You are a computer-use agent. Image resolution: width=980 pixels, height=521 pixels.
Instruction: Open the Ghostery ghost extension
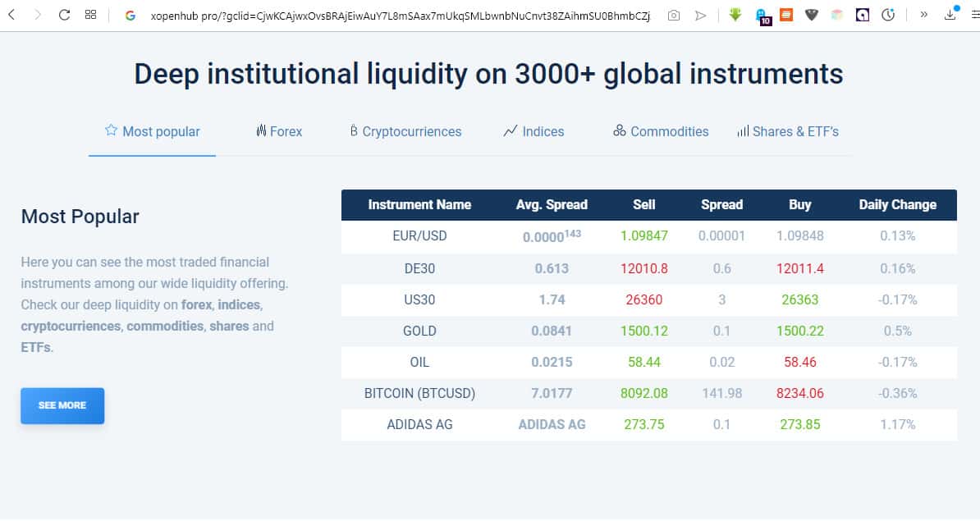point(762,16)
